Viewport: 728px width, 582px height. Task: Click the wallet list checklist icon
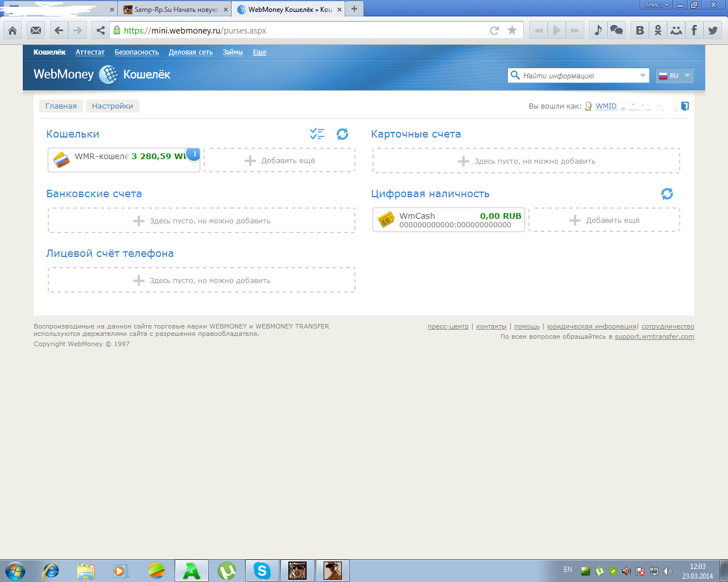tap(317, 134)
